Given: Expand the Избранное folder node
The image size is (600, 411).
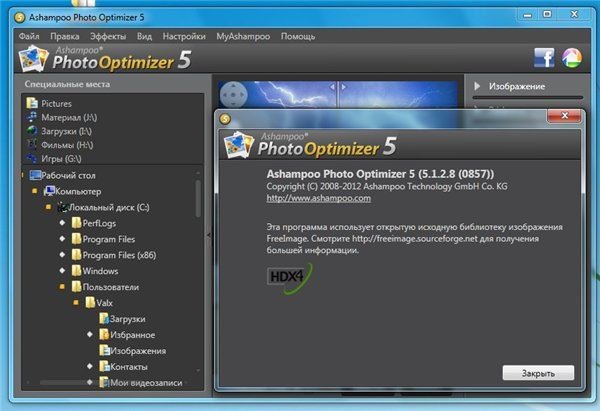Looking at the screenshot, I should 90,334.
